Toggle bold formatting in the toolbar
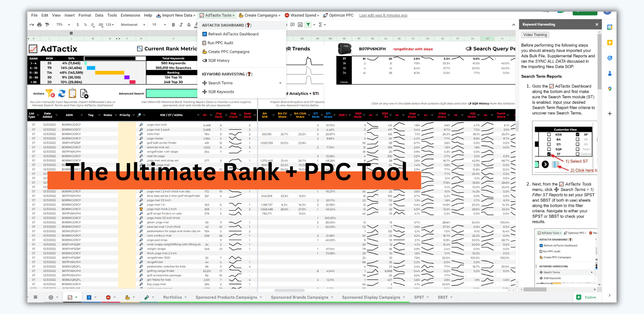Screen dimensions: 644x314 (x=173, y=25)
